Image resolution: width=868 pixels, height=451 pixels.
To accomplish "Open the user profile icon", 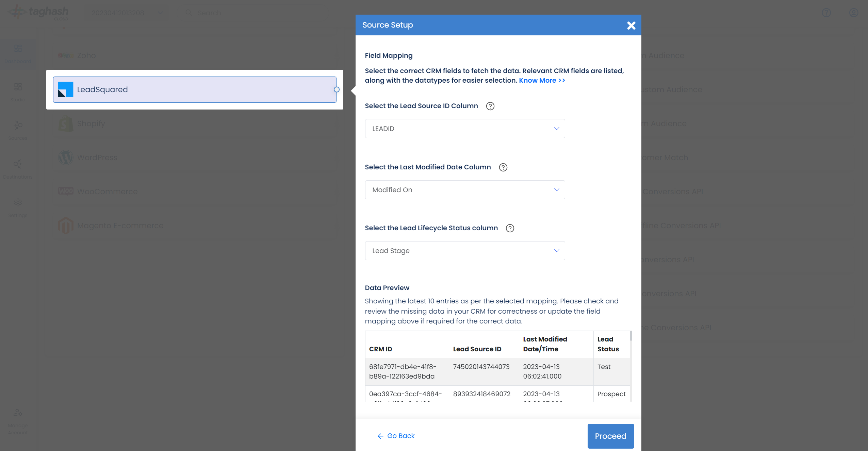I will tap(853, 13).
